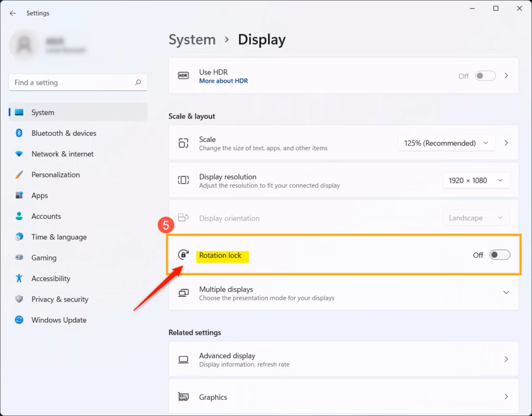Image resolution: width=532 pixels, height=416 pixels.
Task: Open the Display resolution dropdown
Action: [476, 180]
